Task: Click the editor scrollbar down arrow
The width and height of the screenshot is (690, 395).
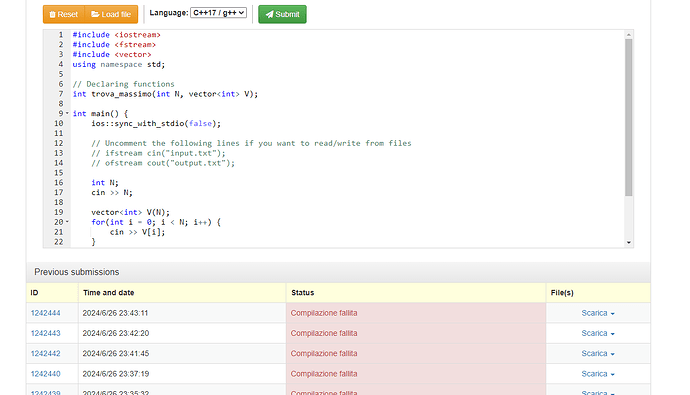Action: (x=629, y=242)
